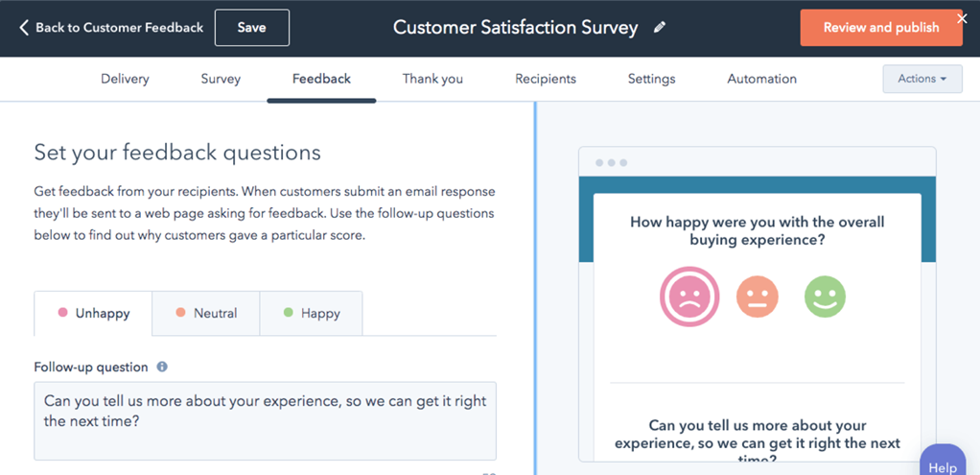Click the pencil icon to edit survey title
Viewport: 980px width, 475px height.
pyautogui.click(x=660, y=28)
